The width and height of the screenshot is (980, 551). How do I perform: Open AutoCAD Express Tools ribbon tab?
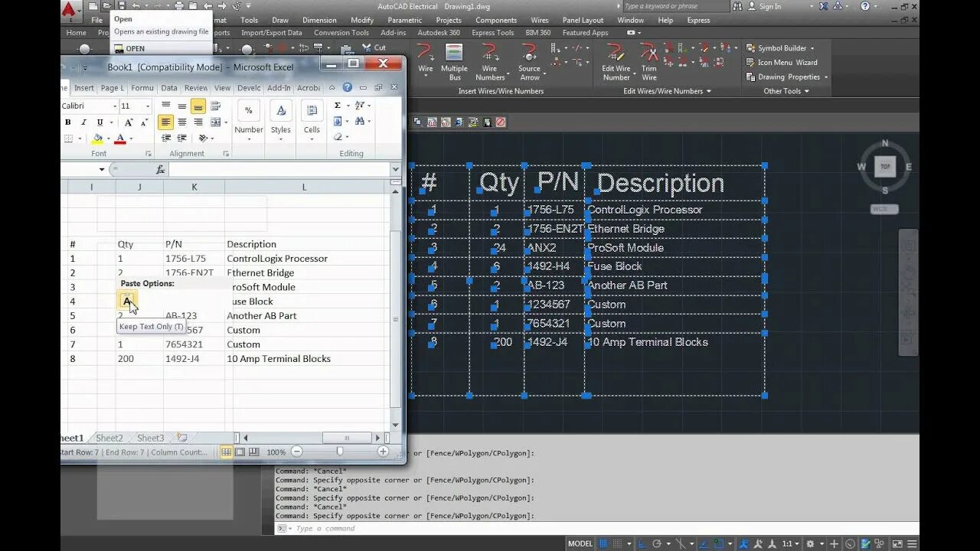tap(492, 33)
